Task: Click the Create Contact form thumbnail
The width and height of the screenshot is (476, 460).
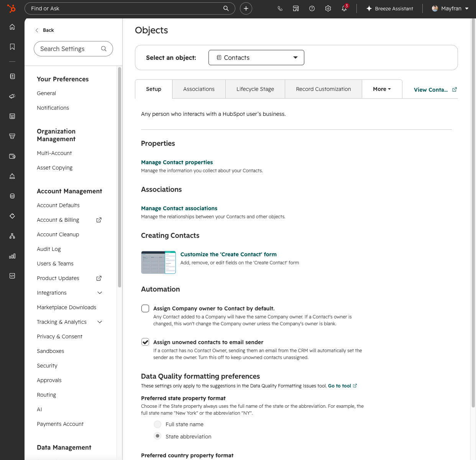Action: tap(159, 262)
